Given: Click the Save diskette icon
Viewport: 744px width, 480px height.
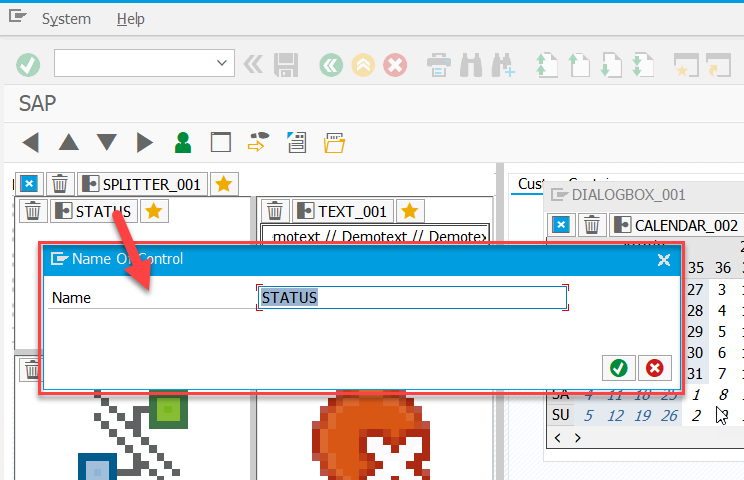Looking at the screenshot, I should (x=286, y=65).
